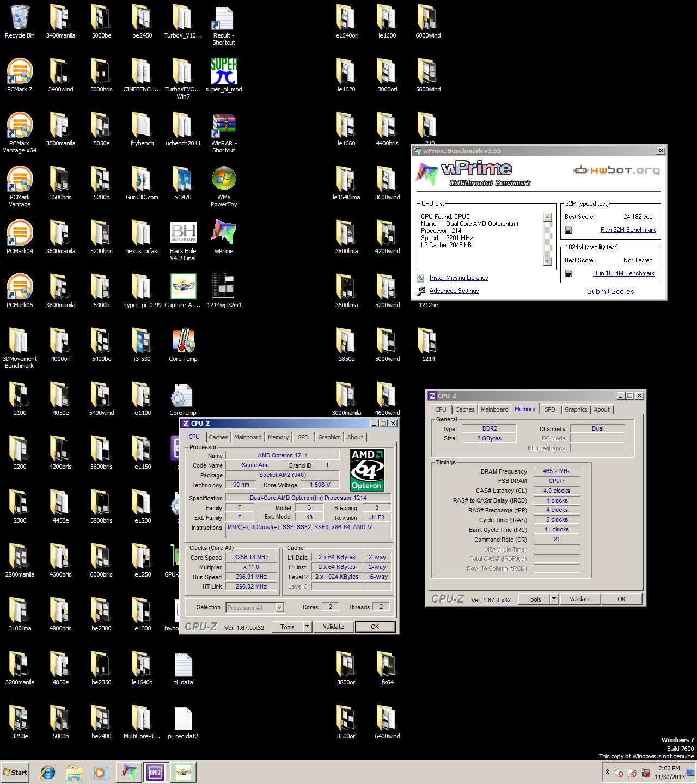This screenshot has height=784, width=697.
Task: Open the PCMark 7 shortcut icon
Action: (20, 76)
